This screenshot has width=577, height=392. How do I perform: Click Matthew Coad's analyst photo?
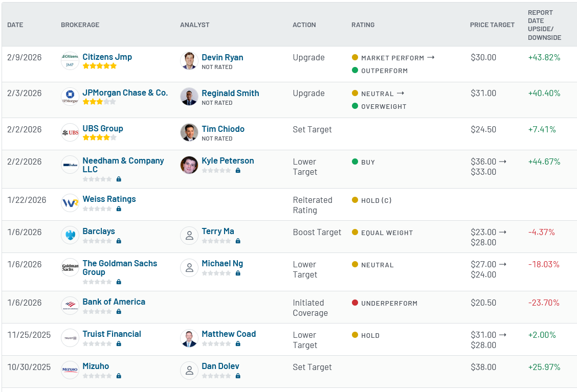click(x=189, y=338)
